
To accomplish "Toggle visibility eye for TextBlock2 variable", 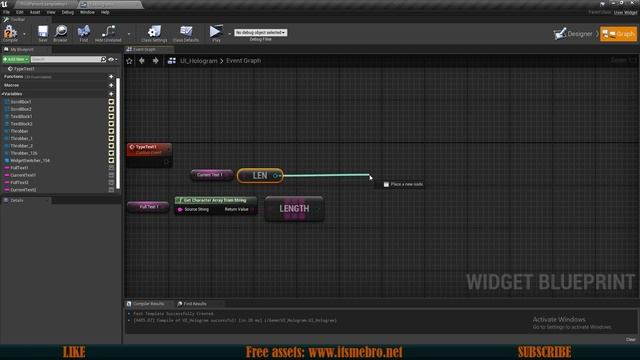I will pyautogui.click(x=111, y=124).
